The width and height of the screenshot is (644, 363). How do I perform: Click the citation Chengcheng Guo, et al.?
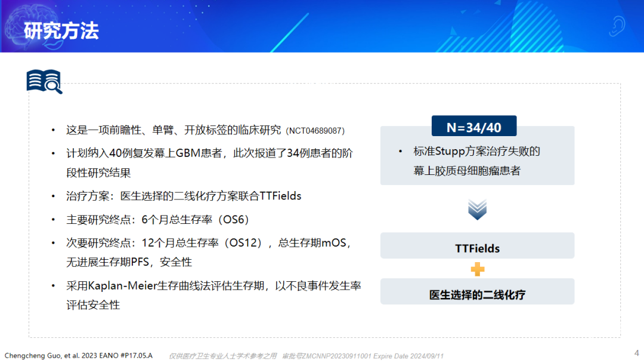(79, 356)
